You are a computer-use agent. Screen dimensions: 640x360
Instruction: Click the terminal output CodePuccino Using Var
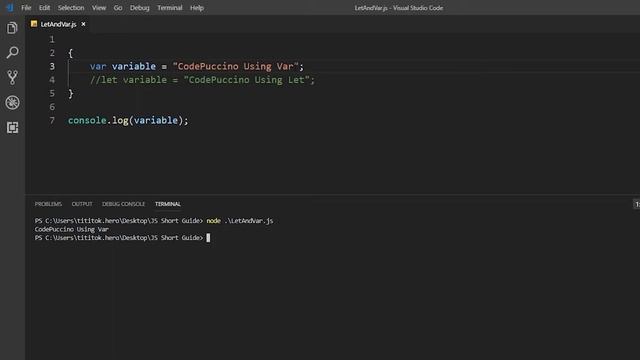click(72, 229)
